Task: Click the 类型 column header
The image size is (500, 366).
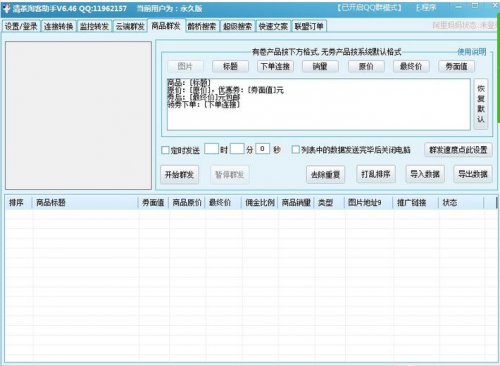Action: (329, 203)
